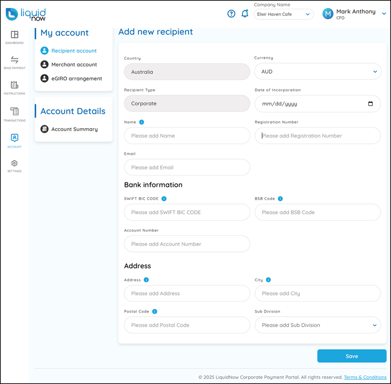The height and width of the screenshot is (384, 391).
Task: Click the info icon beside Name label
Action: point(142,122)
